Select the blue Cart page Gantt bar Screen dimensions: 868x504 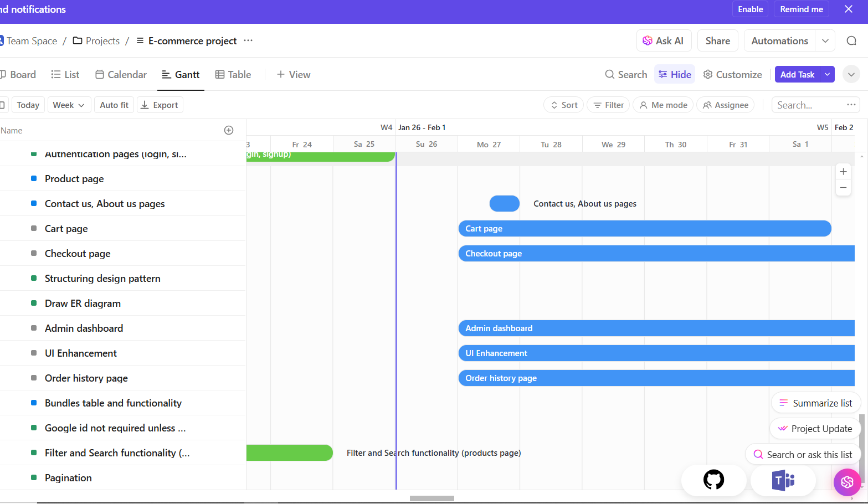[x=644, y=229]
